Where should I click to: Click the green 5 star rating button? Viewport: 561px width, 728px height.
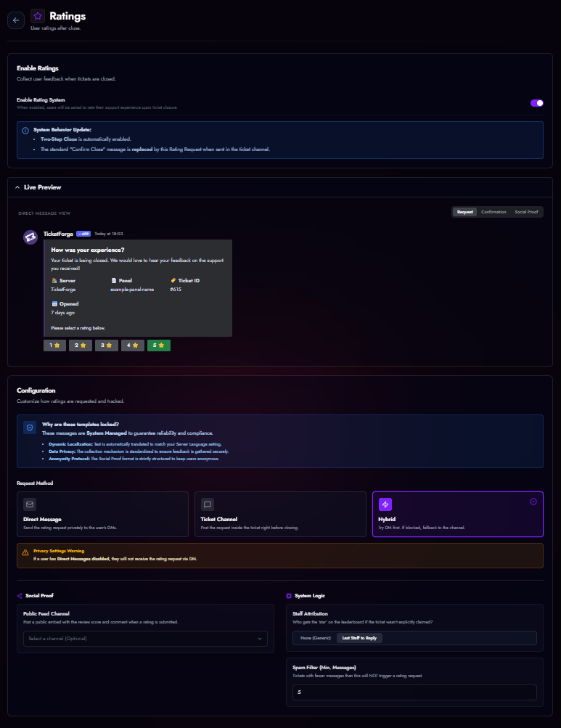pyautogui.click(x=159, y=345)
